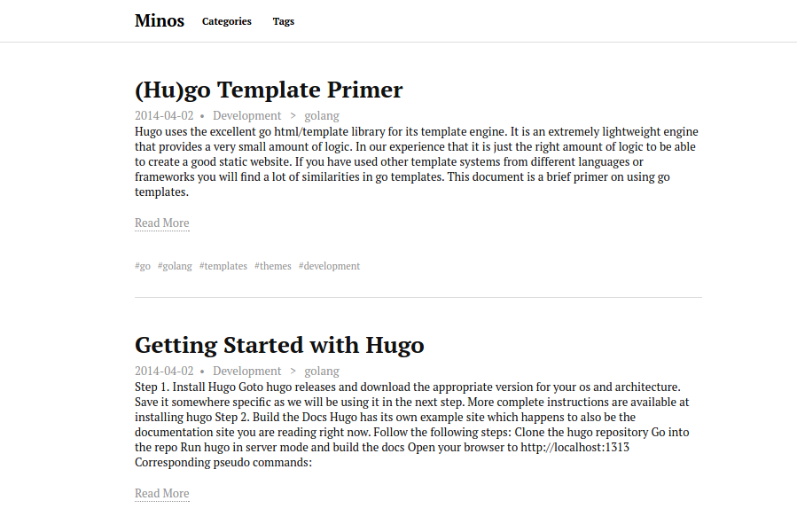The image size is (797, 532).
Task: Click the 2014-04-02 date of Template Primer
Action: pyautogui.click(x=164, y=115)
